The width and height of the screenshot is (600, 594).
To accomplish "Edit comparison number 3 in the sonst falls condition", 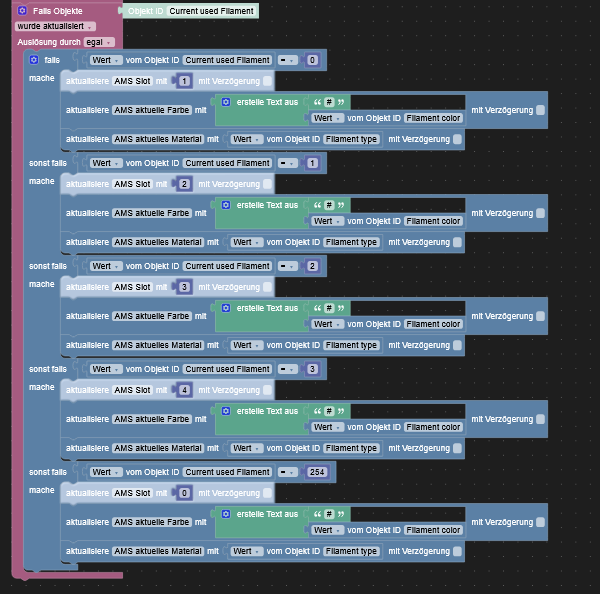I will pos(312,369).
